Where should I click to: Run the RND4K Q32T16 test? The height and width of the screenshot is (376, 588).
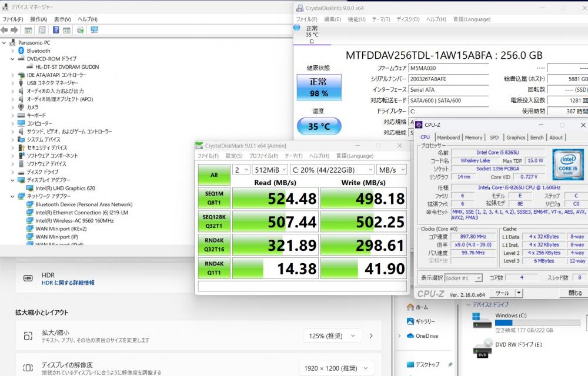click(x=214, y=245)
